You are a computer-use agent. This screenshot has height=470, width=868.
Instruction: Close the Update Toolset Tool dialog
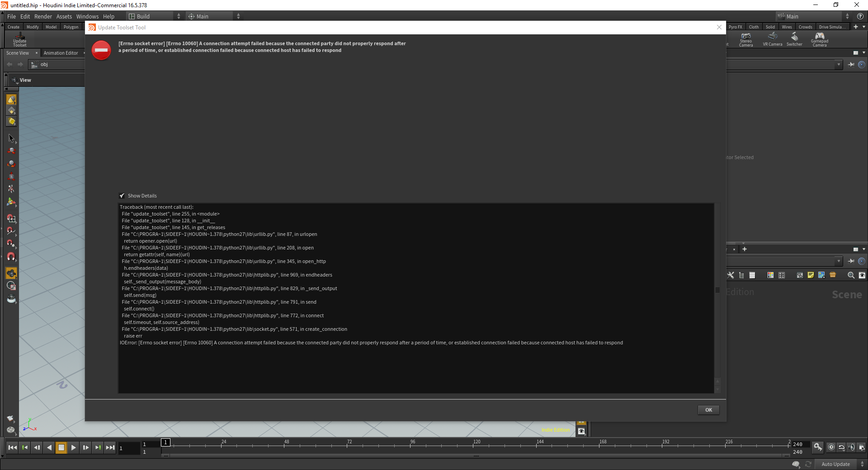tap(719, 27)
